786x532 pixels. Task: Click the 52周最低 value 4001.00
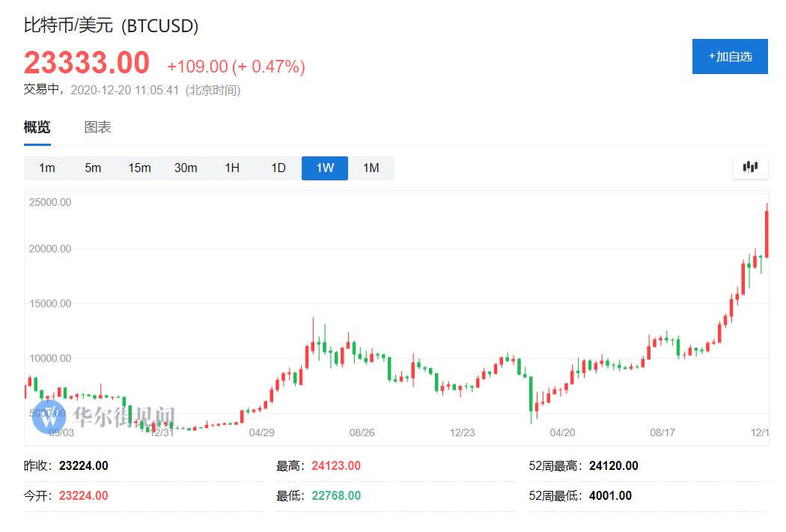[610, 495]
